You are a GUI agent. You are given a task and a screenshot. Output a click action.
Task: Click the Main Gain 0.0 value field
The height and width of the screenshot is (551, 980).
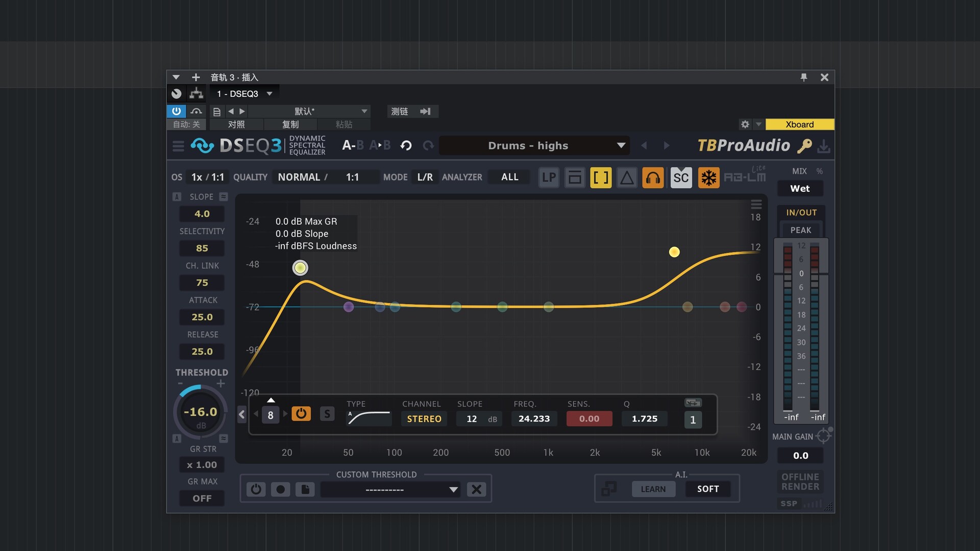click(800, 456)
